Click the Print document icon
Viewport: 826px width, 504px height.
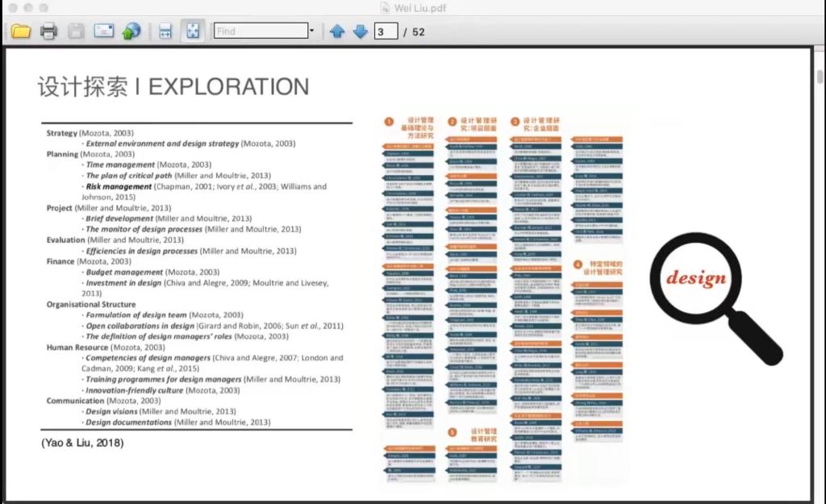(48, 31)
